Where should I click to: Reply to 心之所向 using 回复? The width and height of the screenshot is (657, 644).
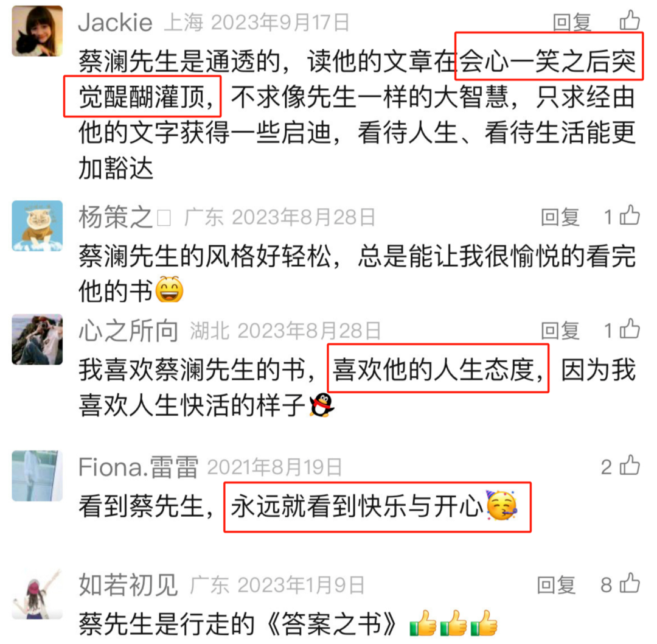click(560, 331)
